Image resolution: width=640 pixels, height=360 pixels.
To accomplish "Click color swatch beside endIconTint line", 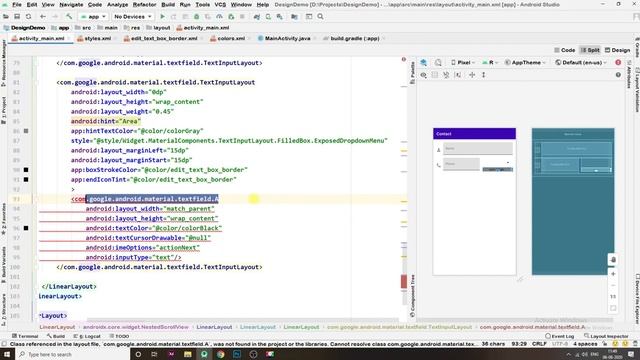I will [x=26, y=180].
